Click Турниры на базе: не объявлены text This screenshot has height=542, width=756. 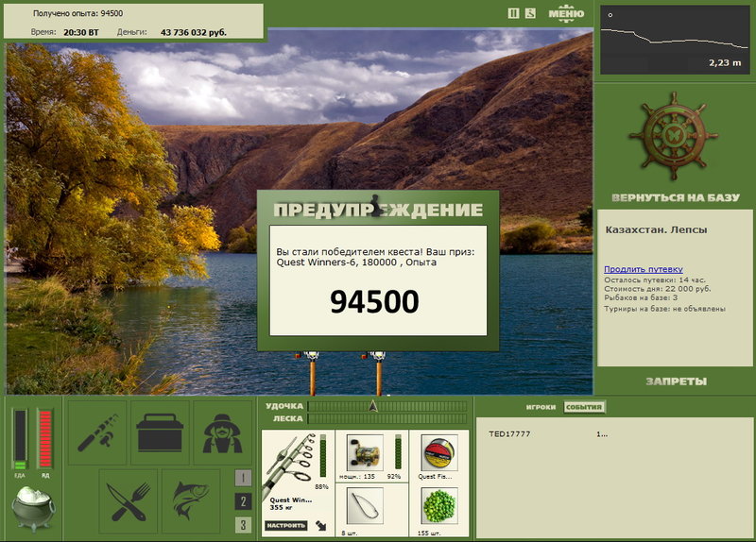click(x=665, y=309)
